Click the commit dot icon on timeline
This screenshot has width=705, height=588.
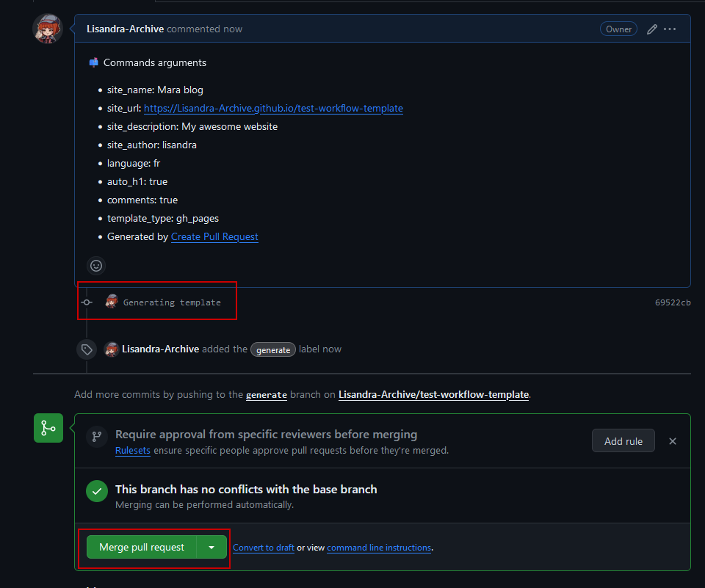click(x=87, y=302)
